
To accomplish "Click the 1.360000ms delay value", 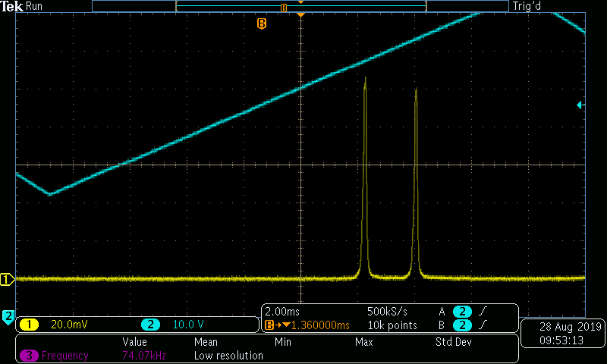I will 320,325.
